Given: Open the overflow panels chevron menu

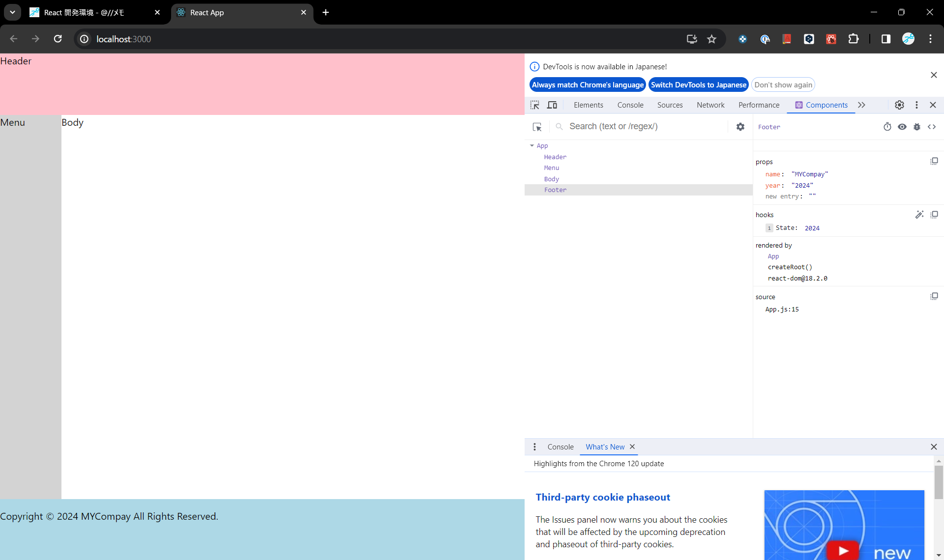Looking at the screenshot, I should tap(862, 105).
